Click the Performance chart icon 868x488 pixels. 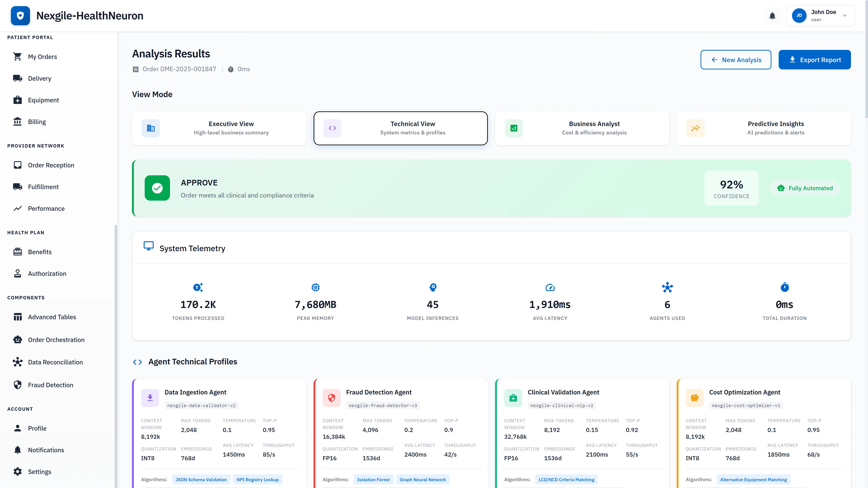18,209
